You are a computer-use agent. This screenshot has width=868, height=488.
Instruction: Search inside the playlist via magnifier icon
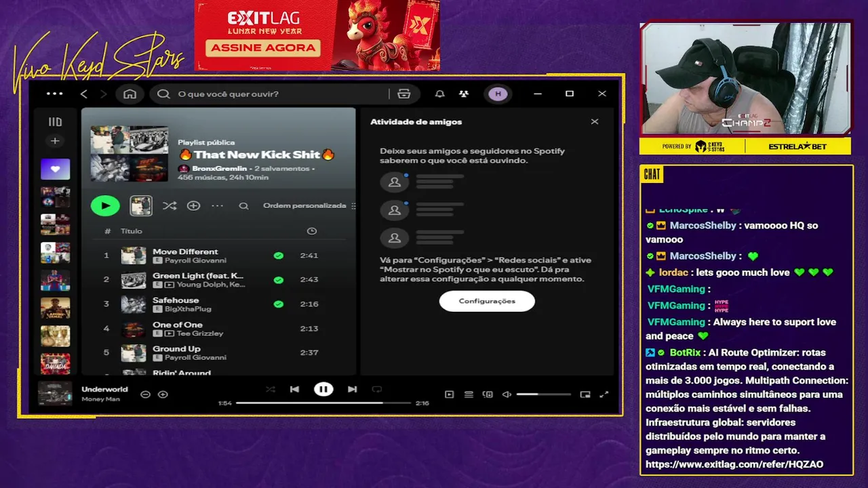[243, 205]
